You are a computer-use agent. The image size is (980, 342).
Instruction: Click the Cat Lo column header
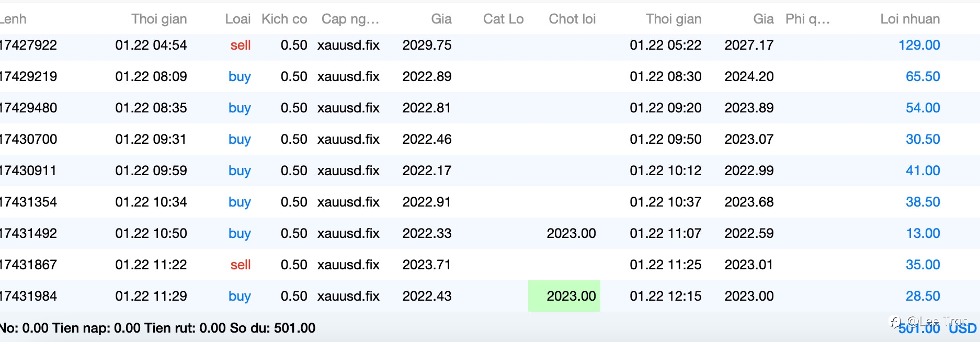[x=503, y=19]
